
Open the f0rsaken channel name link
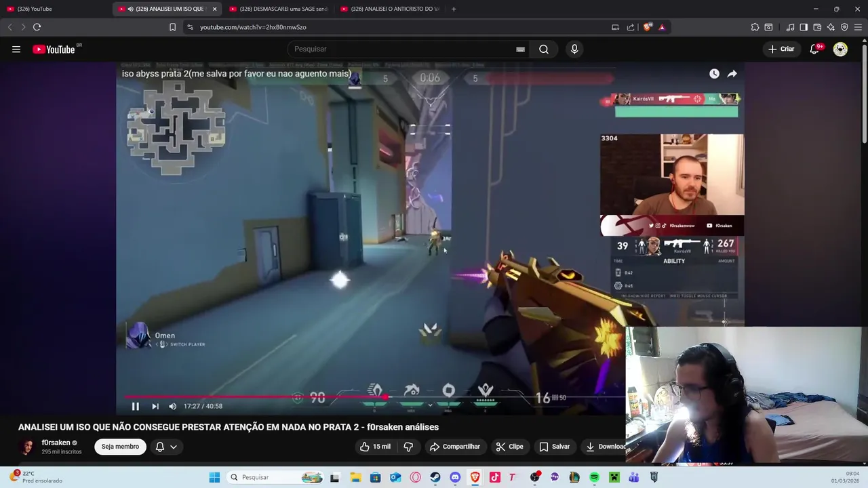tap(56, 443)
